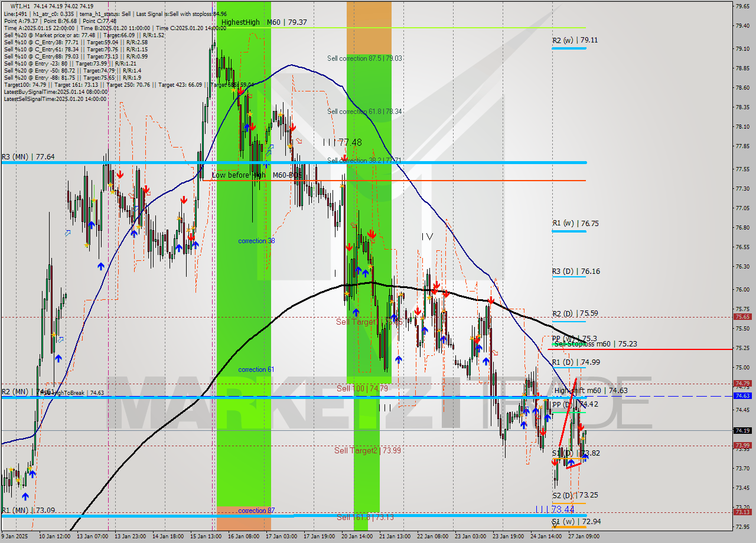The height and width of the screenshot is (543, 756).
Task: Click 'Sell %20 @ Market price' info line
Action: pyautogui.click(x=84, y=35)
